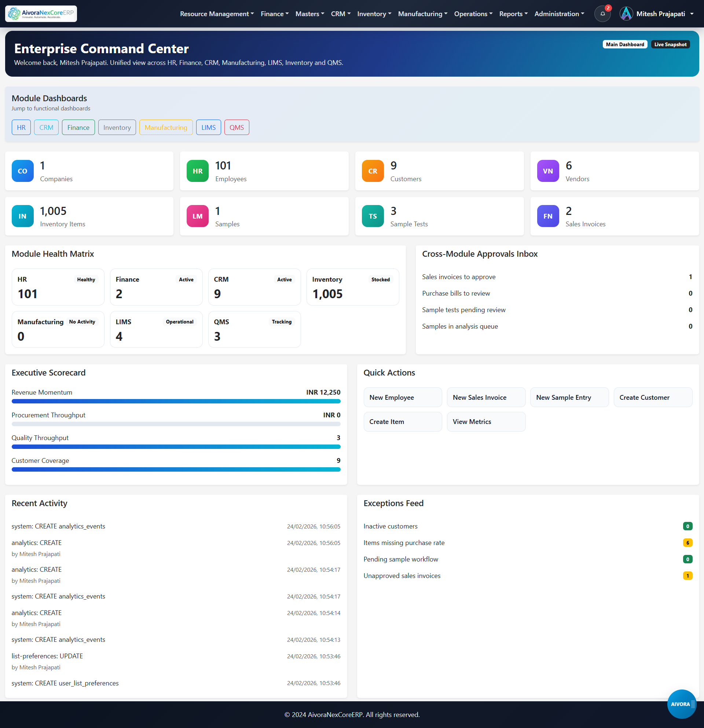Image resolution: width=704 pixels, height=728 pixels.
Task: Open the AivoraNexCoreERP logo icon
Action: (14, 13)
